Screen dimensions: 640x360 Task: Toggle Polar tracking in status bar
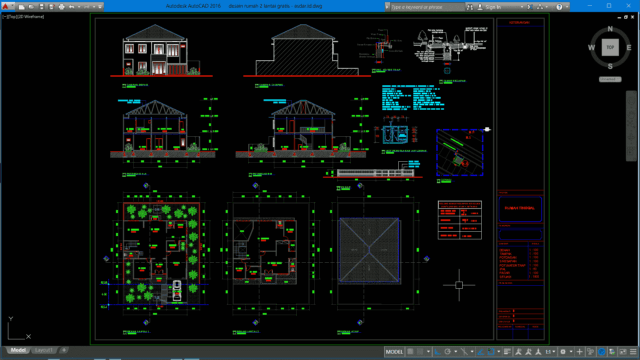click(447, 352)
